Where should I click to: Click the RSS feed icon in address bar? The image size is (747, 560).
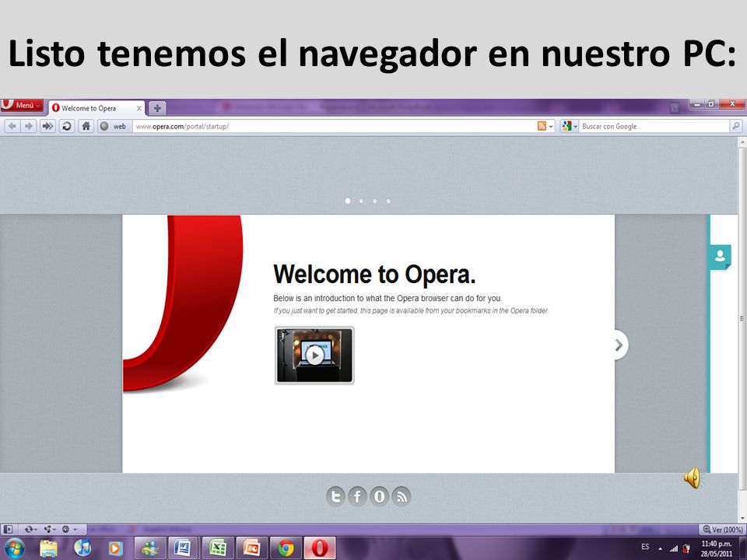tap(542, 126)
